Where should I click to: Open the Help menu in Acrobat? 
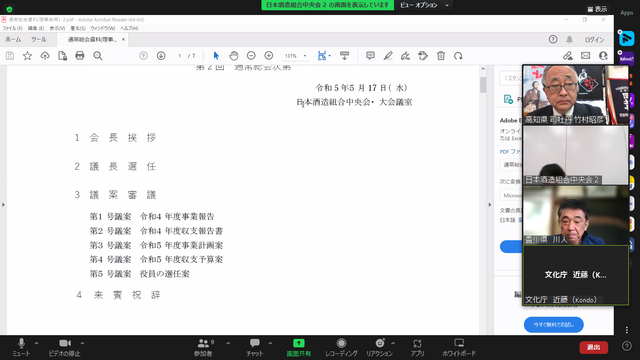[129, 28]
